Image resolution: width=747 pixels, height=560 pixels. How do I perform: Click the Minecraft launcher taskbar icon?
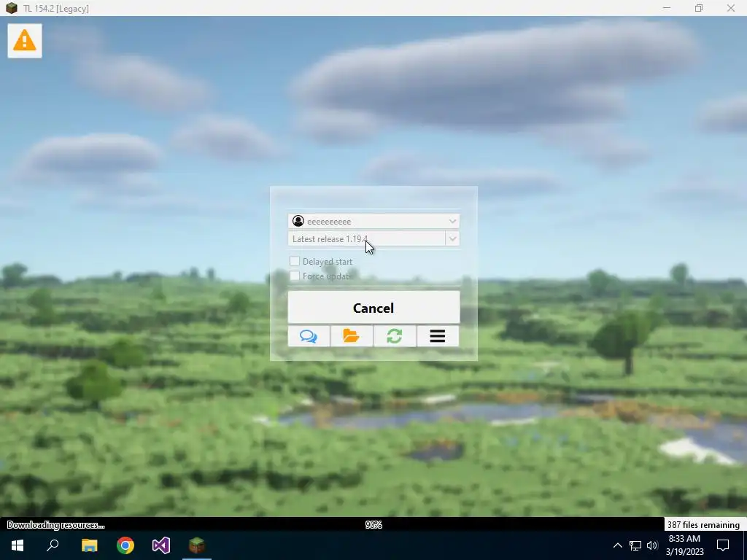[x=197, y=545]
